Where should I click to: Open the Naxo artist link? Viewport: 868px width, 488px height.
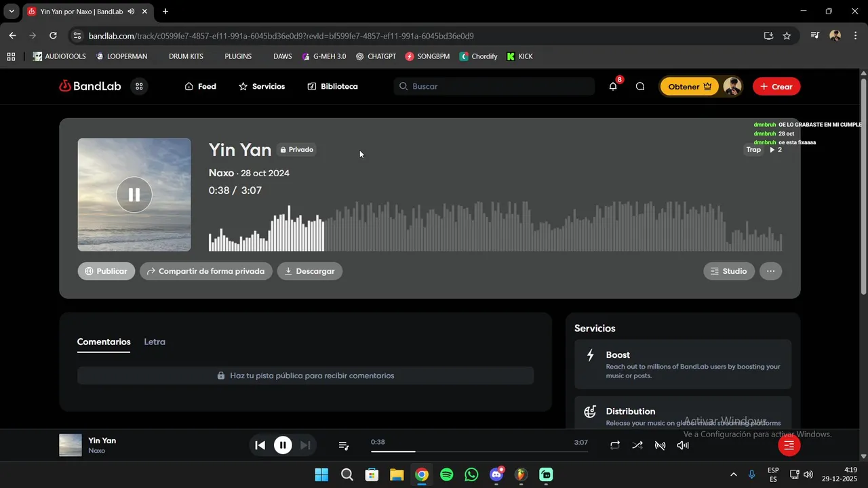coord(221,173)
